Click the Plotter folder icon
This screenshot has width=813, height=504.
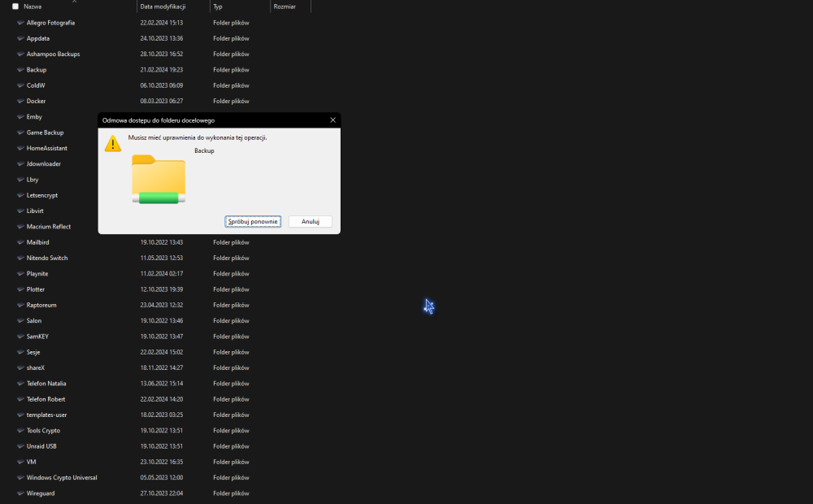pyautogui.click(x=21, y=289)
